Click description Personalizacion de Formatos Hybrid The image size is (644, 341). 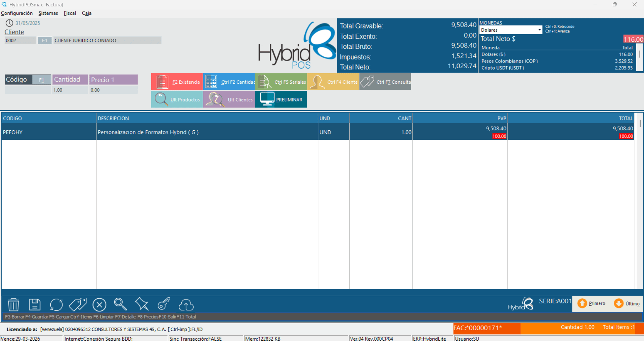pyautogui.click(x=148, y=132)
